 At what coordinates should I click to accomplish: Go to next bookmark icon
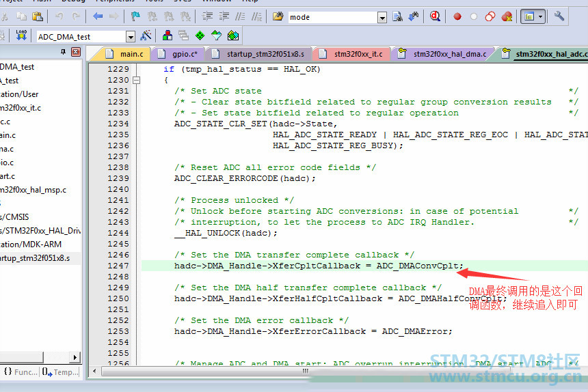169,16
